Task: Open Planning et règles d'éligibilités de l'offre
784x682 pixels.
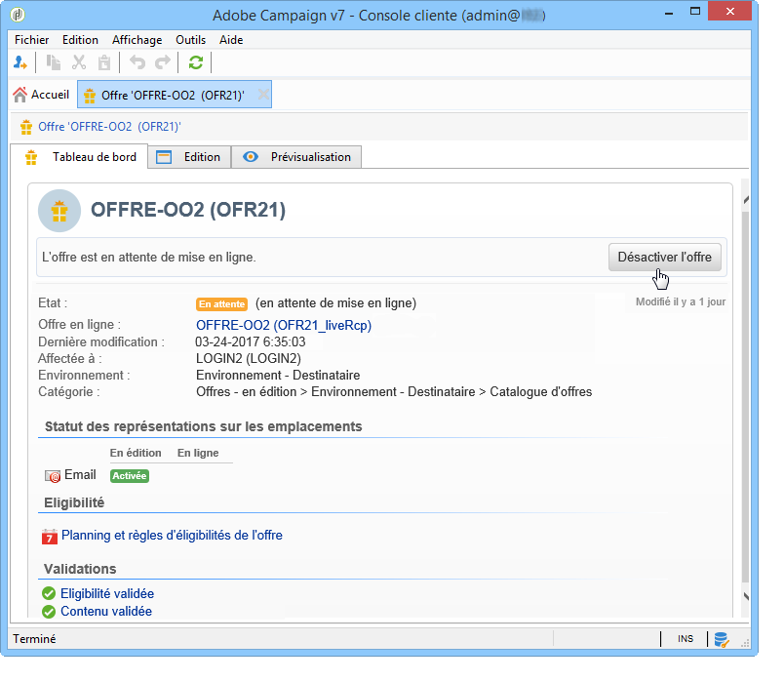Action: (x=172, y=536)
